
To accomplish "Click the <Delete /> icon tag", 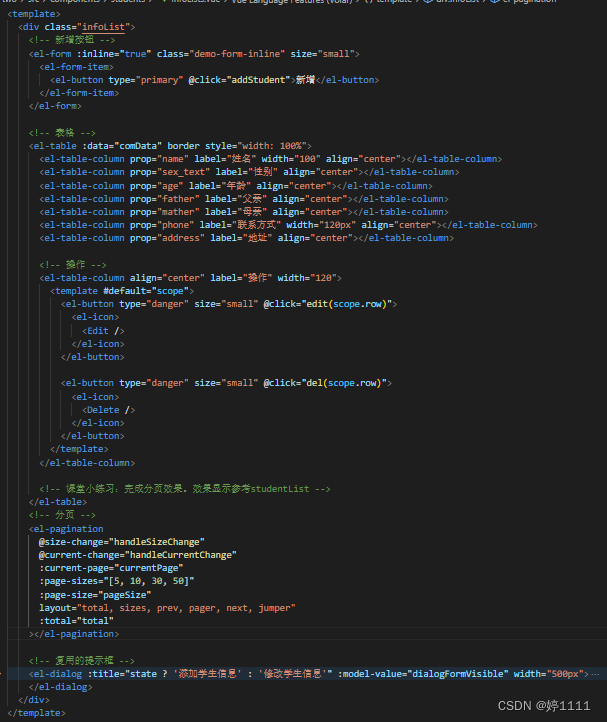I will [108, 410].
